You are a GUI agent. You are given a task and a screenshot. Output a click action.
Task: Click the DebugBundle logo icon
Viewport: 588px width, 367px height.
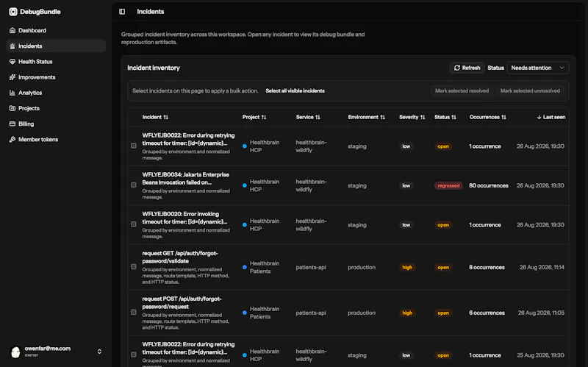tap(13, 12)
